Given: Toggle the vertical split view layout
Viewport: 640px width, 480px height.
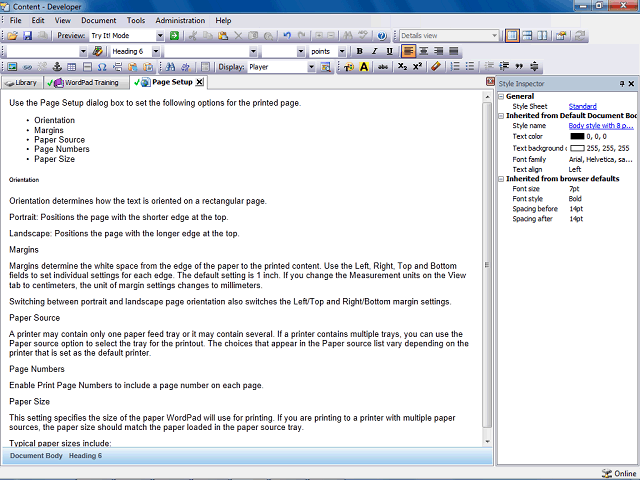Looking at the screenshot, I should [542, 36].
